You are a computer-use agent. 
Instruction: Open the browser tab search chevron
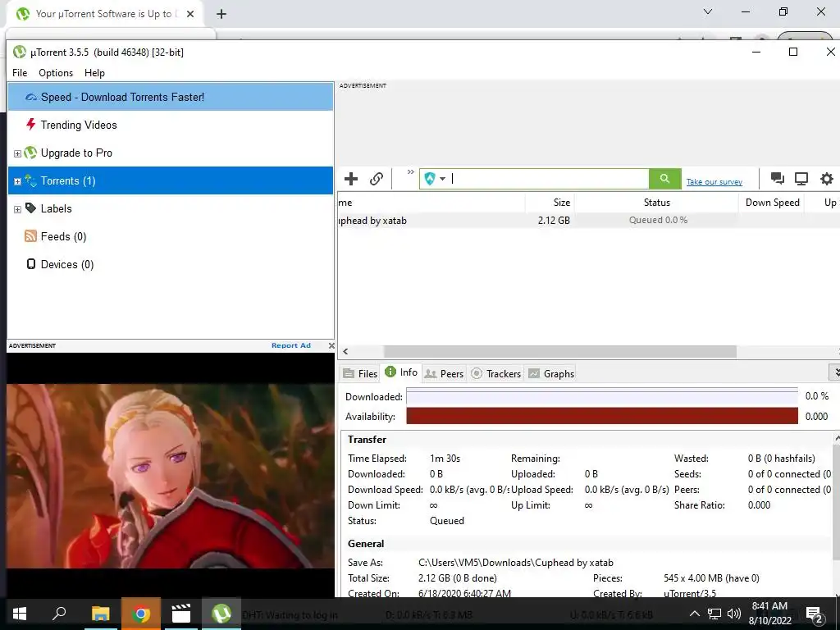[708, 11]
